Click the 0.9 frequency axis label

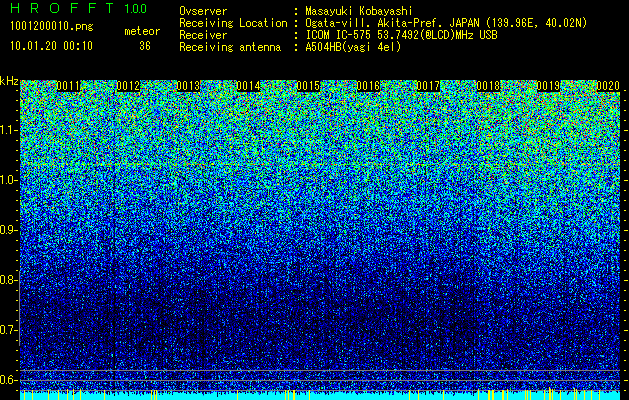point(8,230)
